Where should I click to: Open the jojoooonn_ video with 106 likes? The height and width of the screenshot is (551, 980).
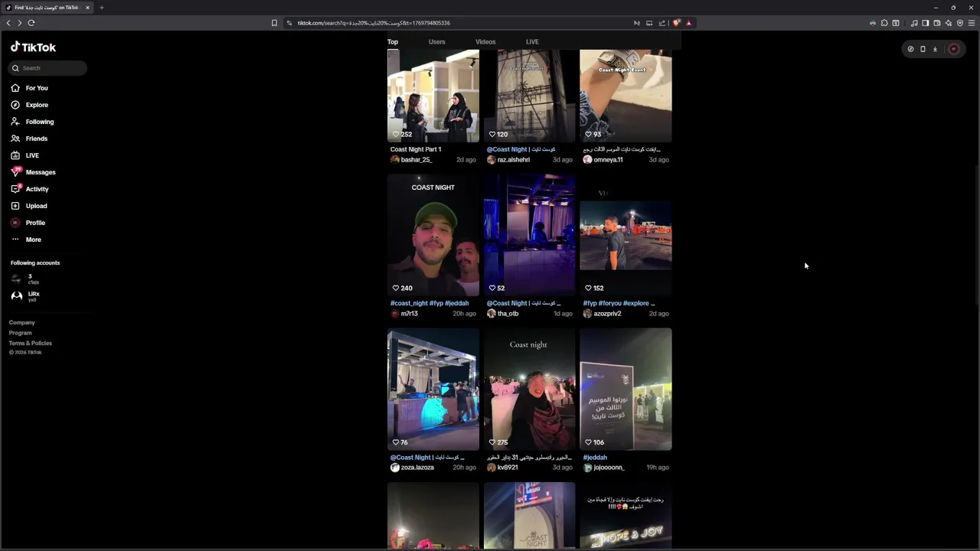(x=626, y=389)
